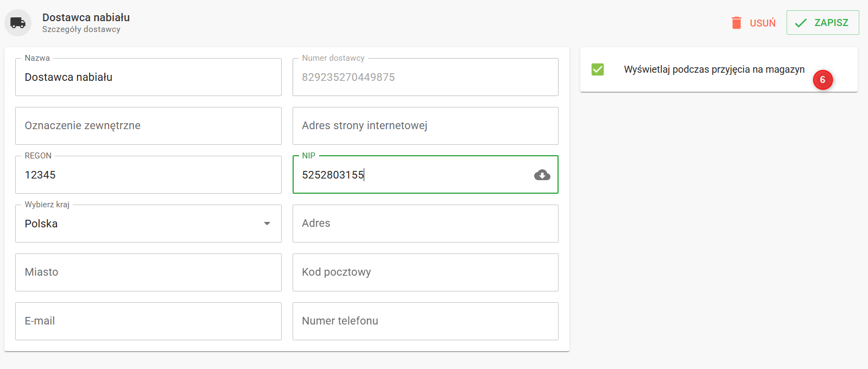Click the E-mail input field
Image resolution: width=868 pixels, height=369 pixels.
coord(148,321)
